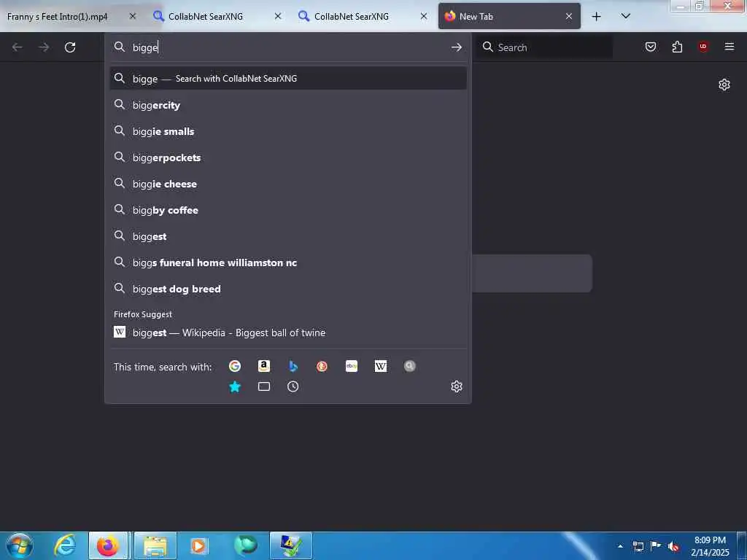Open the Windows Start menu
Image resolution: width=747 pixels, height=560 pixels.
tap(20, 545)
